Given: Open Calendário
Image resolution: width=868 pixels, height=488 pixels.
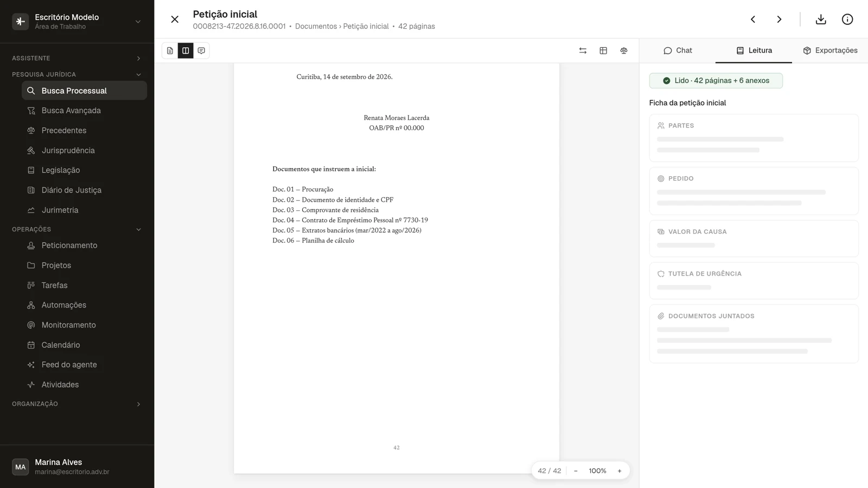Looking at the screenshot, I should click(x=84, y=345).
